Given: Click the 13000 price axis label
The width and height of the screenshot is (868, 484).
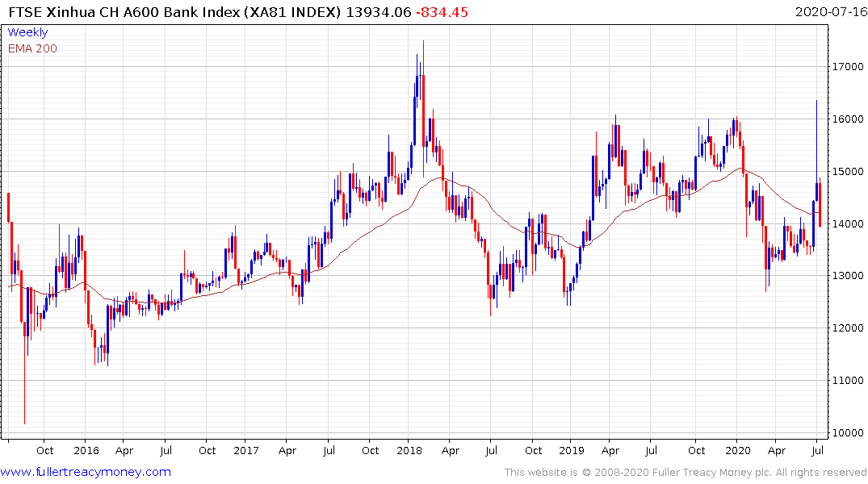Looking at the screenshot, I should pyautogui.click(x=848, y=275).
